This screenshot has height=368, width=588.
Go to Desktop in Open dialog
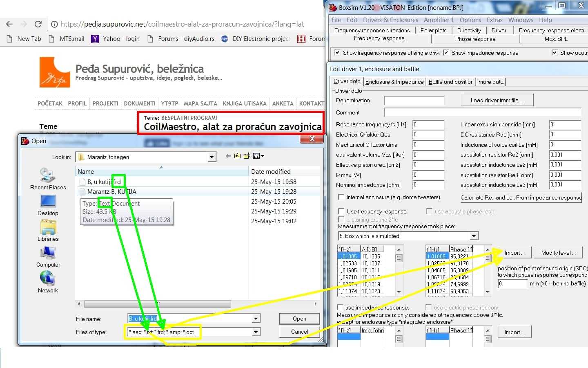48,205
